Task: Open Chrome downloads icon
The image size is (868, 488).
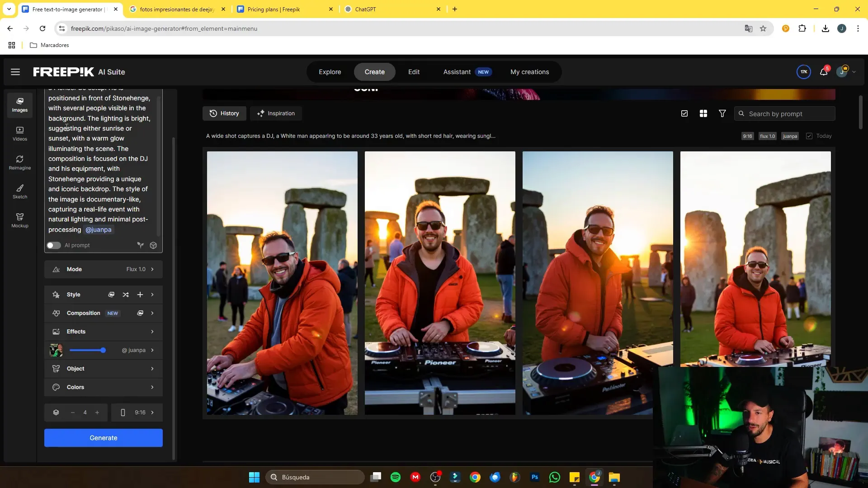Action: coord(826,28)
